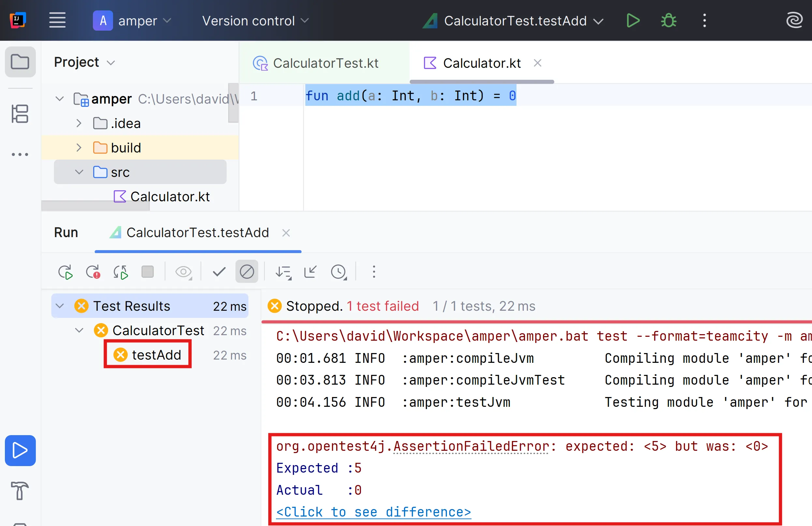Expand the build folder
This screenshot has height=526, width=812.
[x=79, y=148]
